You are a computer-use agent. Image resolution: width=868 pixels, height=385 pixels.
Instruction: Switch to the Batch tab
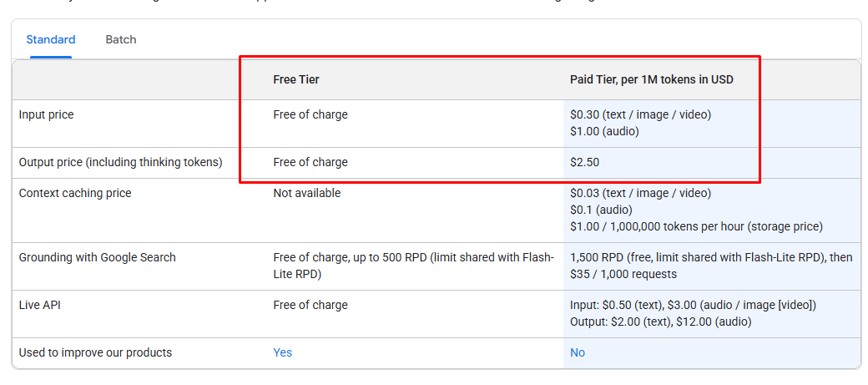[x=120, y=39]
